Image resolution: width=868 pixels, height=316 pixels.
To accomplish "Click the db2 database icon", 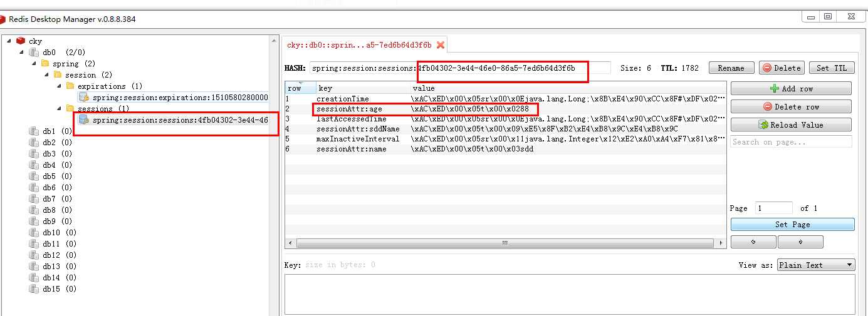I will (x=34, y=143).
